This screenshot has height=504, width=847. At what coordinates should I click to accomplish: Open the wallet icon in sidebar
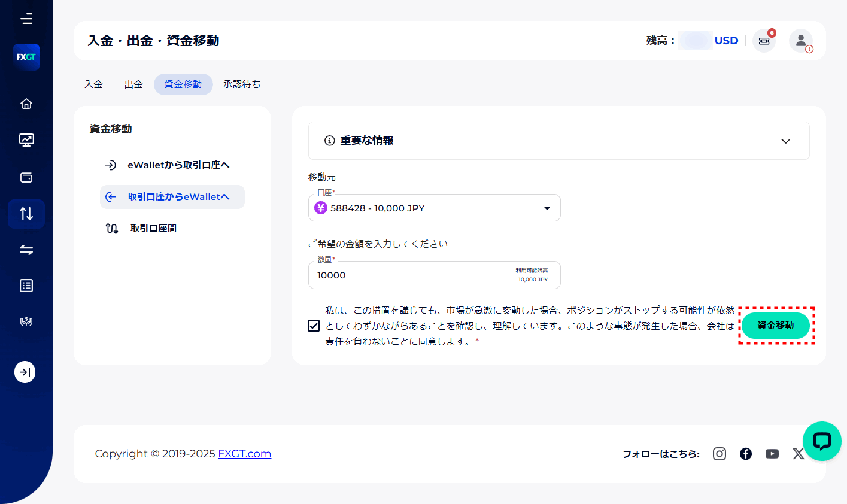coord(26,177)
